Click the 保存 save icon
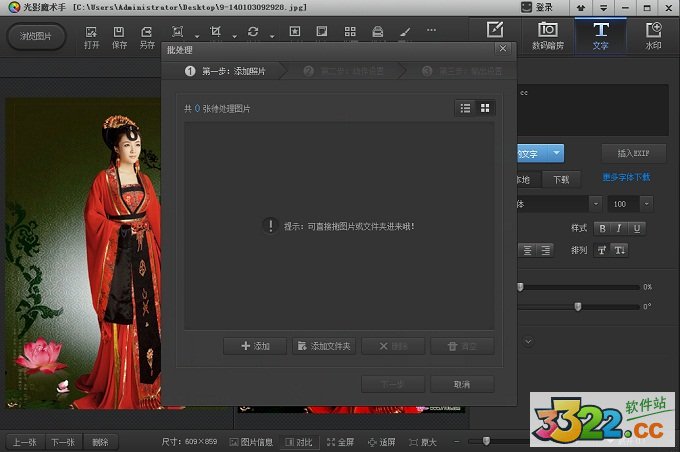The image size is (680, 452). (x=119, y=37)
